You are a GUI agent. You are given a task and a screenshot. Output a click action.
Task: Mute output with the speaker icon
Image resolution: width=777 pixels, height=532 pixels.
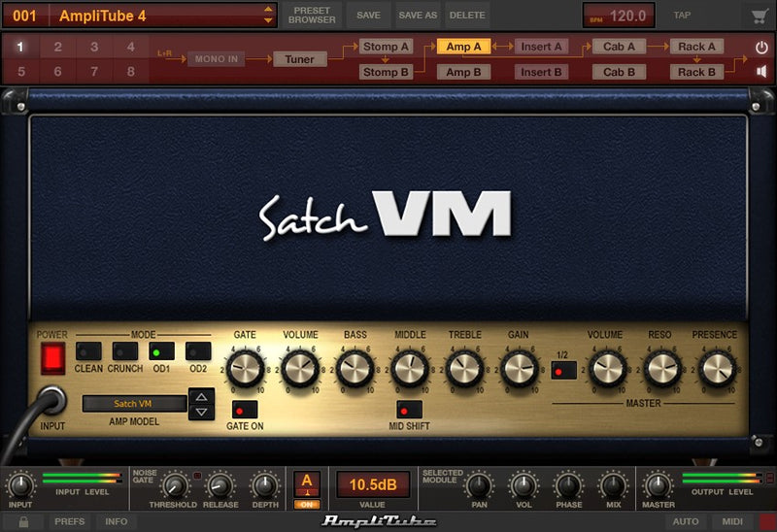pos(761,72)
